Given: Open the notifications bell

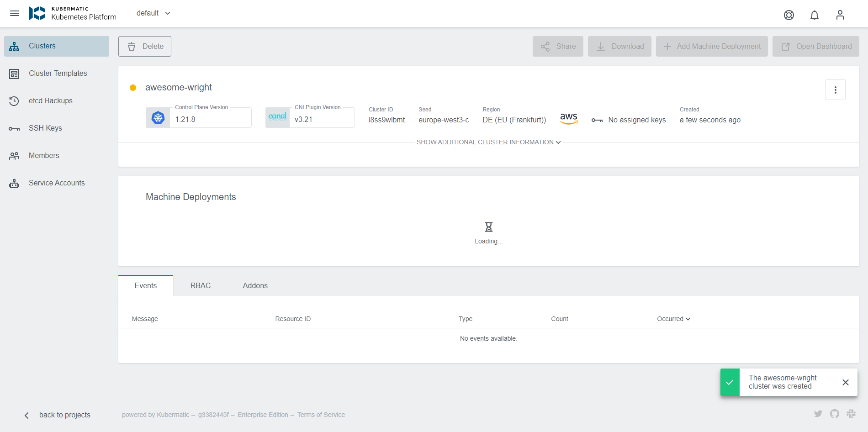Looking at the screenshot, I should pos(815,15).
